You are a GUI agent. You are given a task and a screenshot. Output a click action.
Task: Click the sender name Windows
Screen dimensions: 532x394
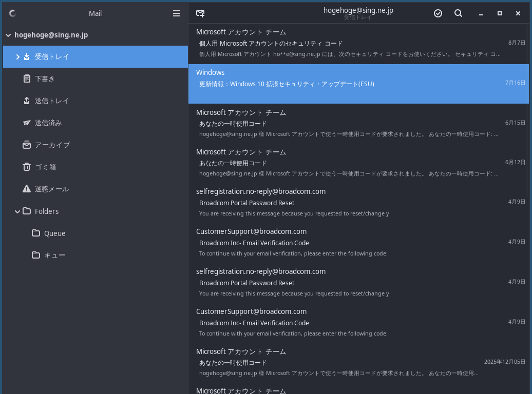coord(211,72)
